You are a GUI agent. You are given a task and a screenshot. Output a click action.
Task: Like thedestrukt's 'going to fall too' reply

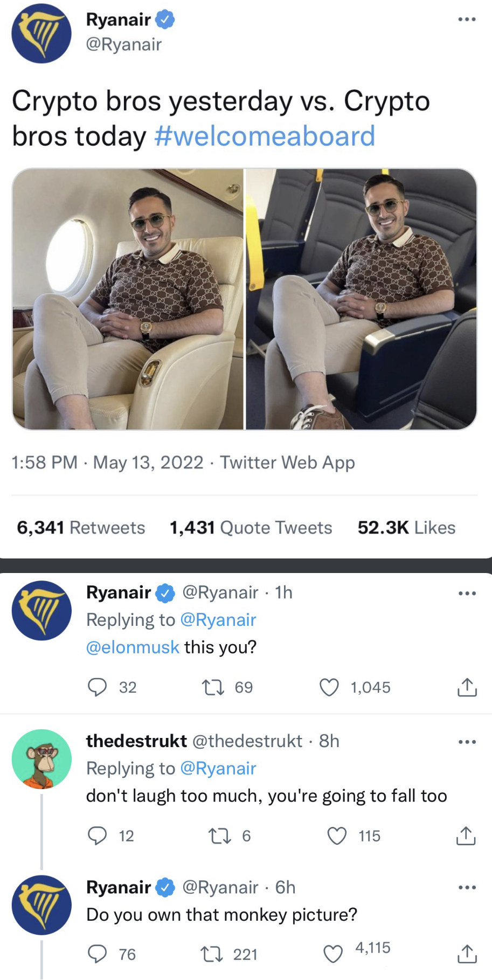pyautogui.click(x=337, y=836)
